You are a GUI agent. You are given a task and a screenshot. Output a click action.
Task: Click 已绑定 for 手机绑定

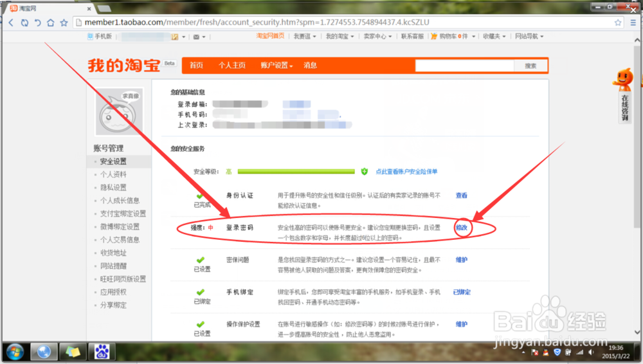tap(462, 292)
